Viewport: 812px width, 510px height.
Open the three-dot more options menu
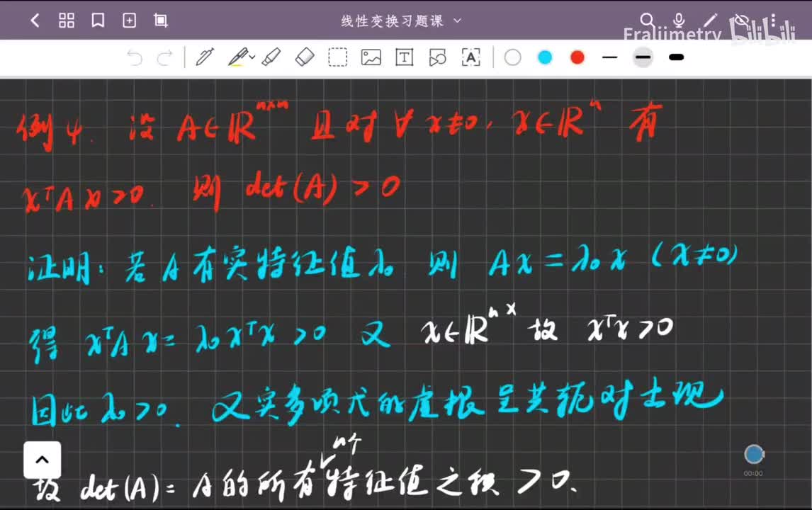coord(773,21)
